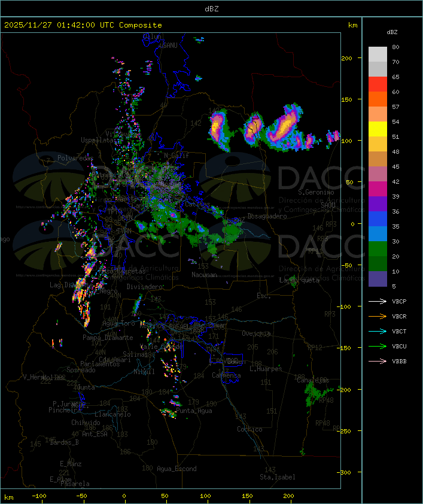Click legend value 57
Screen dimensions: 423x504
(395, 107)
